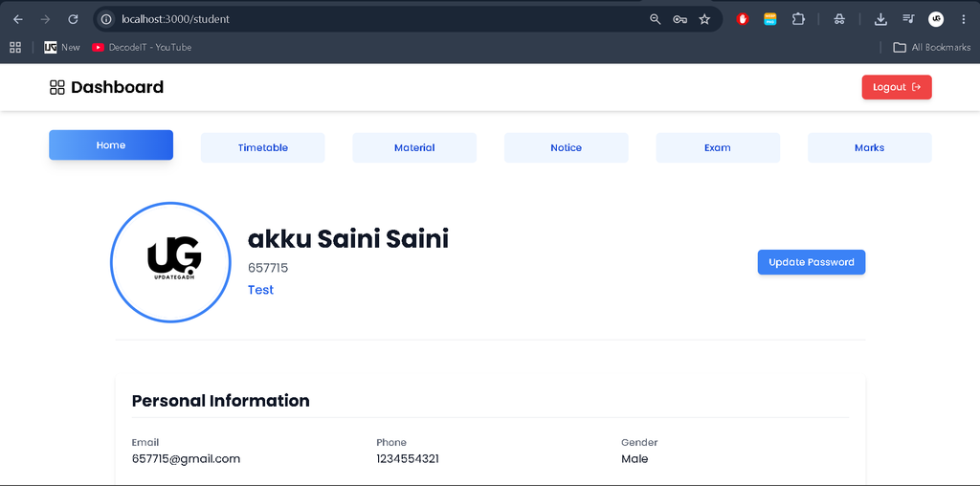Click the red hand extension icon
The height and width of the screenshot is (486, 980).
pos(743,19)
